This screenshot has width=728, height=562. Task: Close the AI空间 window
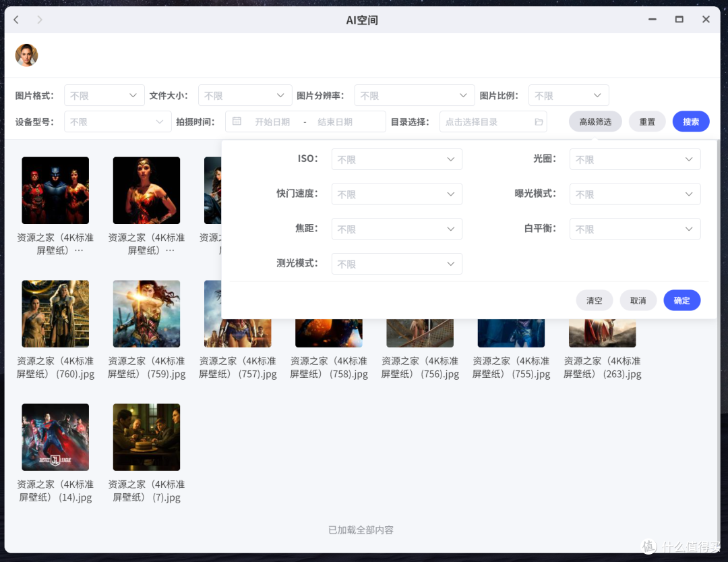point(706,20)
